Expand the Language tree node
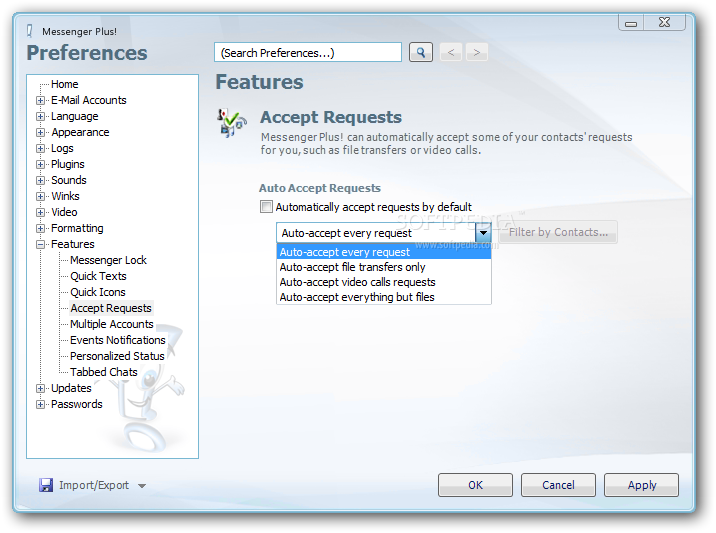 pos(40,116)
